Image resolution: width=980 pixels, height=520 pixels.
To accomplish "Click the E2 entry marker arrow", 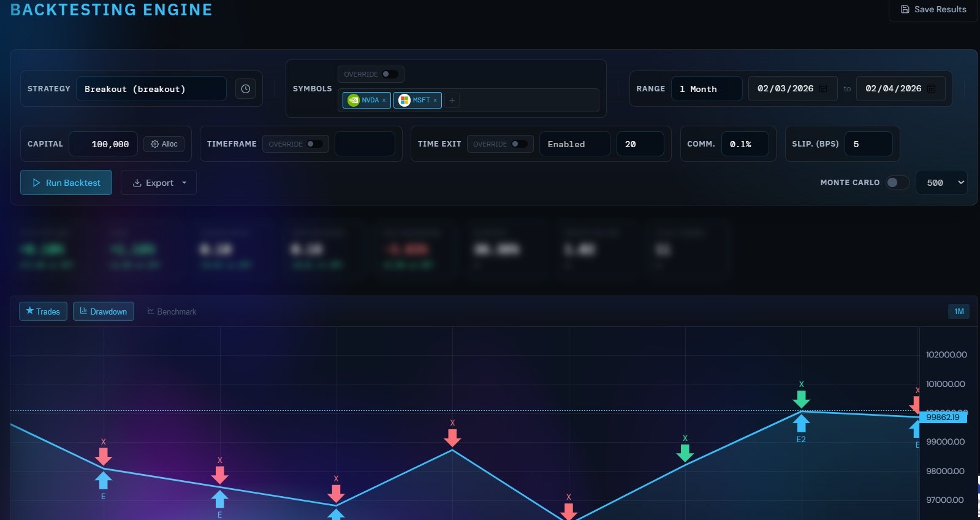I will pos(801,424).
